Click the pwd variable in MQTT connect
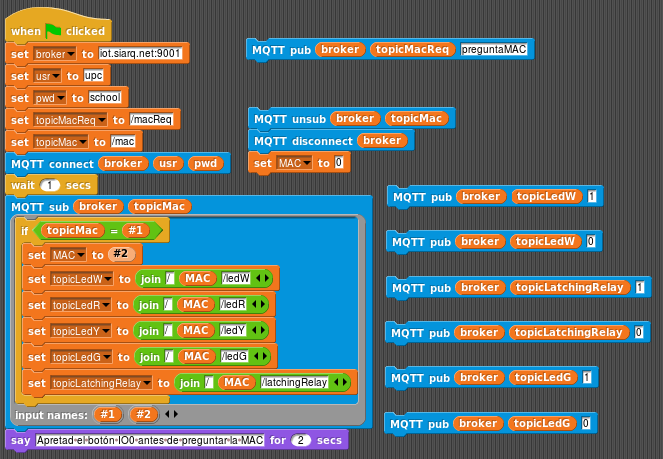Viewport: 663px width, 459px height. pyautogui.click(x=205, y=163)
